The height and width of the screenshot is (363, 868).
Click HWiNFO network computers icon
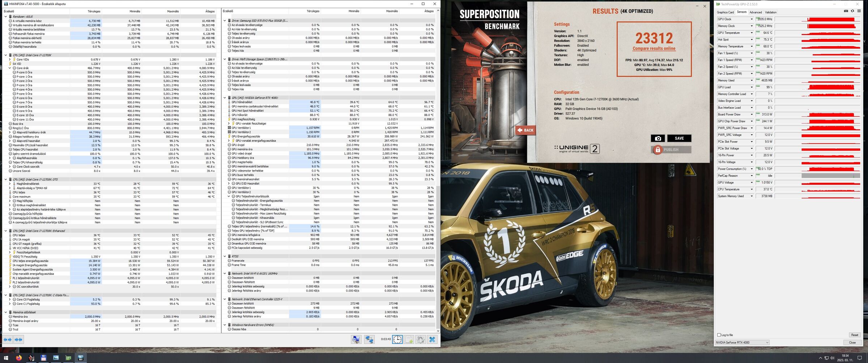point(369,340)
